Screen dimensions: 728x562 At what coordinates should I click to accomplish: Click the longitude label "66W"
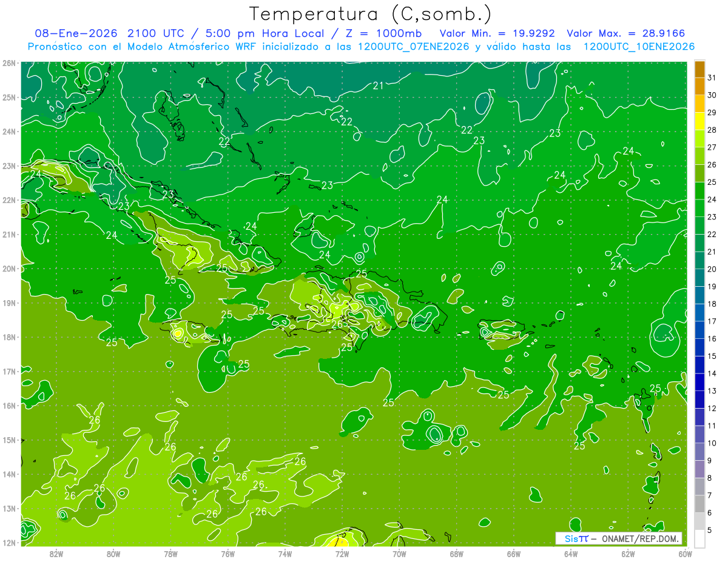coord(514,554)
